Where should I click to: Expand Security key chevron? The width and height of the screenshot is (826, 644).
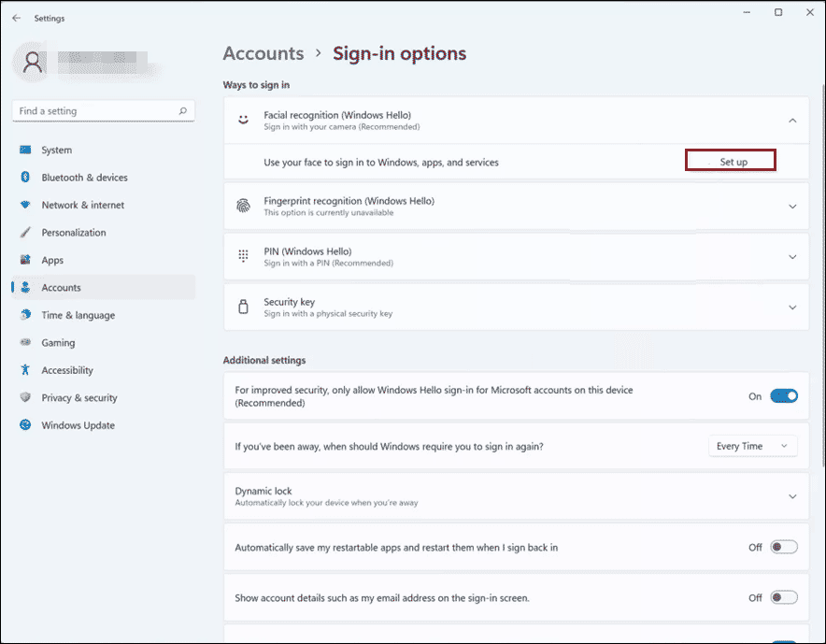[x=792, y=308]
